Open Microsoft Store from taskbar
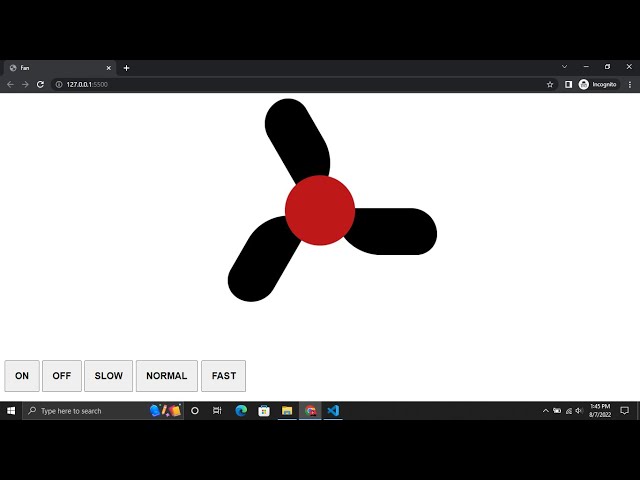The image size is (640, 480). tap(264, 411)
